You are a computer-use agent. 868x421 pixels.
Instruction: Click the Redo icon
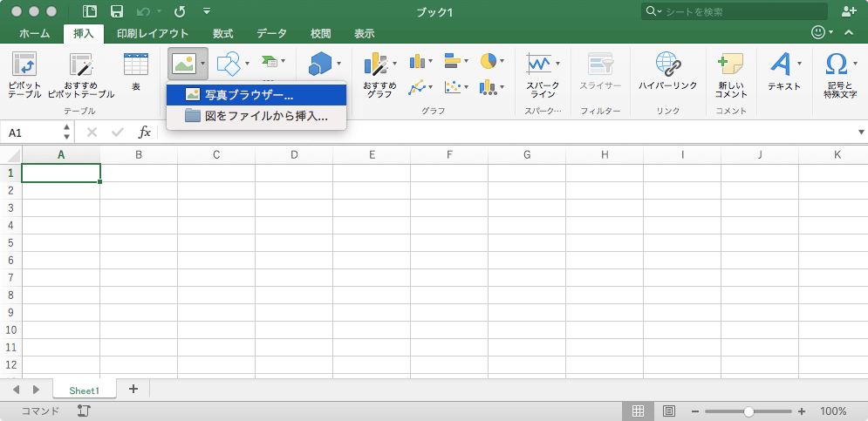pyautogui.click(x=180, y=11)
